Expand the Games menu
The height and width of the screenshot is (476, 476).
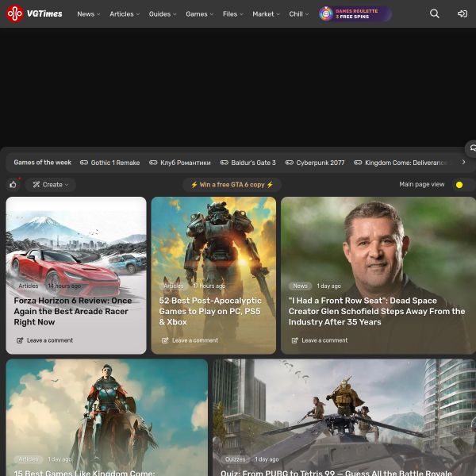200,14
